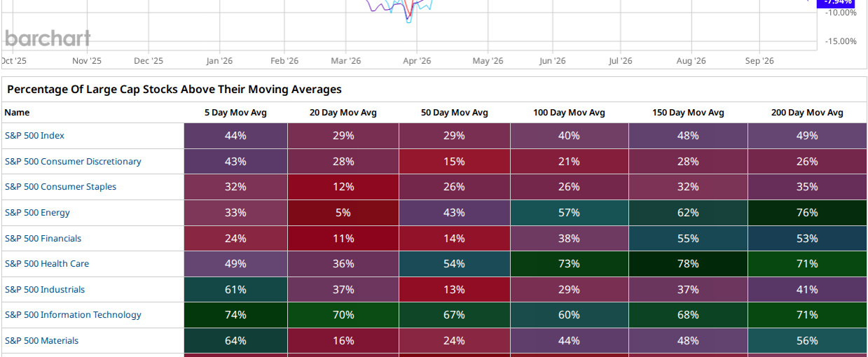
Task: Select Information Technology 20-day cell 70%
Action: click(343, 315)
